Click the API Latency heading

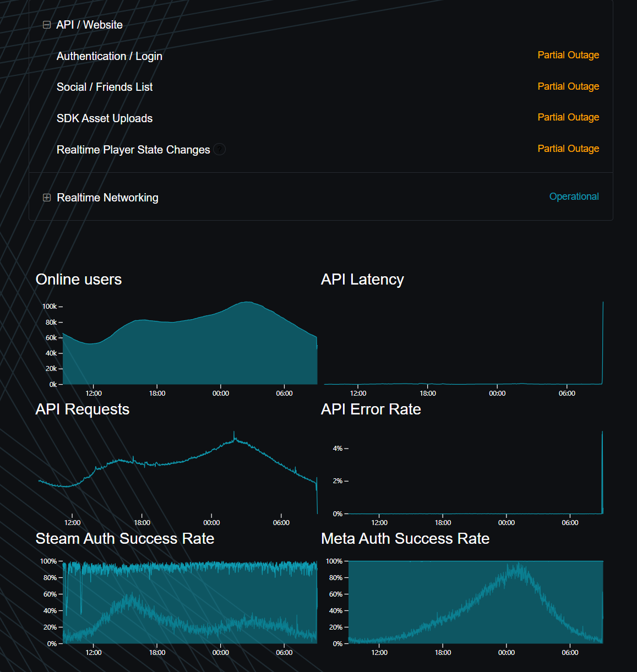362,280
